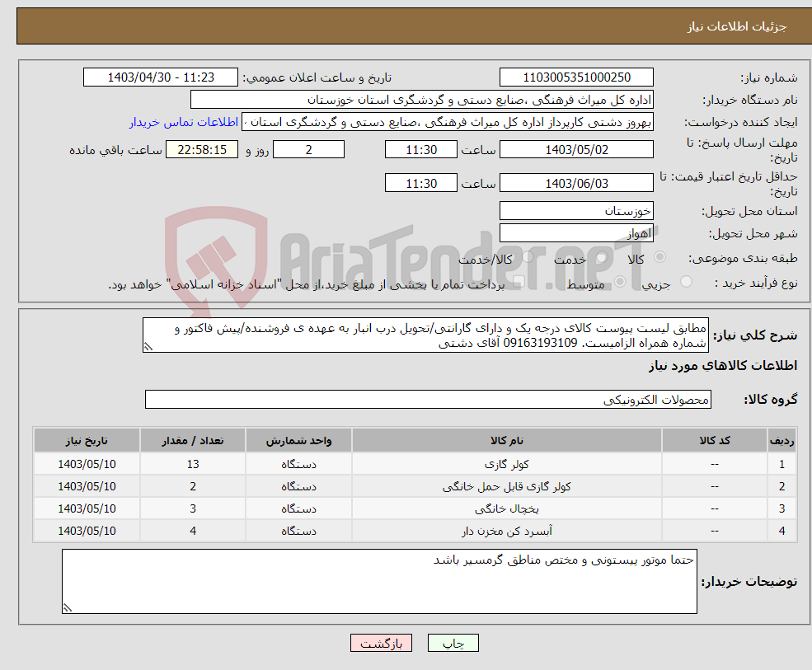Select the متوسط purchase type radio
Screen dimensions: 812x670
tap(620, 282)
